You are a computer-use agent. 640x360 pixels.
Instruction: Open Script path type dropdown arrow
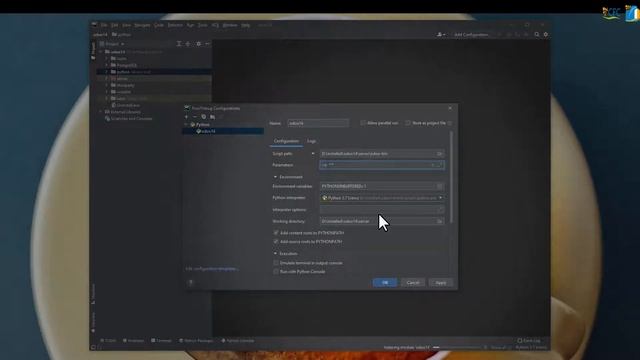click(x=313, y=154)
